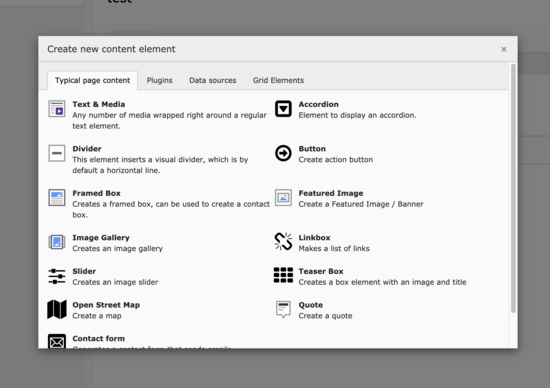Screen dimensions: 550x388
Task: Select the Slider element icon
Action: pos(56,276)
